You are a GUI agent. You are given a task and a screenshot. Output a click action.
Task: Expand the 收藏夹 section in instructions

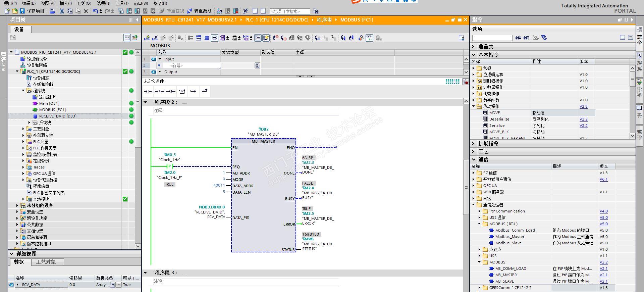click(x=474, y=47)
